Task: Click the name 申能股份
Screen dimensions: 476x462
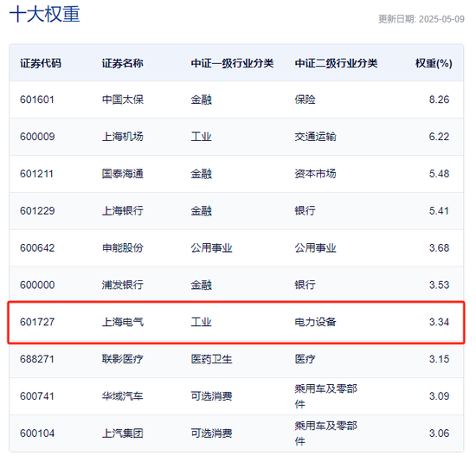Action: coord(123,248)
